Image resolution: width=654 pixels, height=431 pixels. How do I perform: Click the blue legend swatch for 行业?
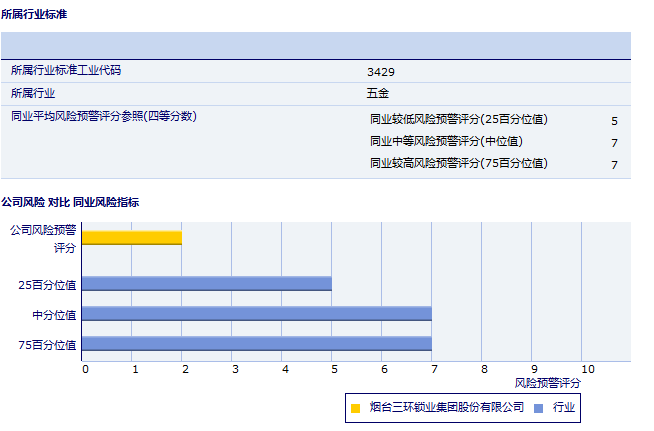pyautogui.click(x=538, y=408)
